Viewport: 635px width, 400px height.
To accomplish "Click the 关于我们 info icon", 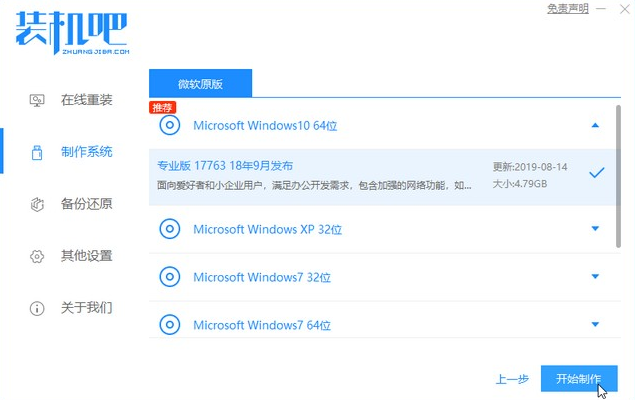I will coord(38,308).
